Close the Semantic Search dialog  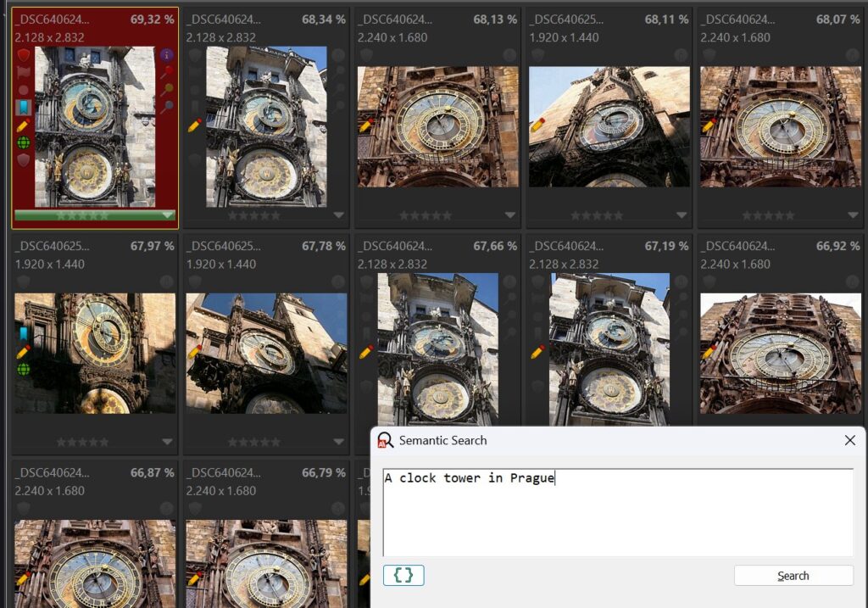pyautogui.click(x=850, y=440)
